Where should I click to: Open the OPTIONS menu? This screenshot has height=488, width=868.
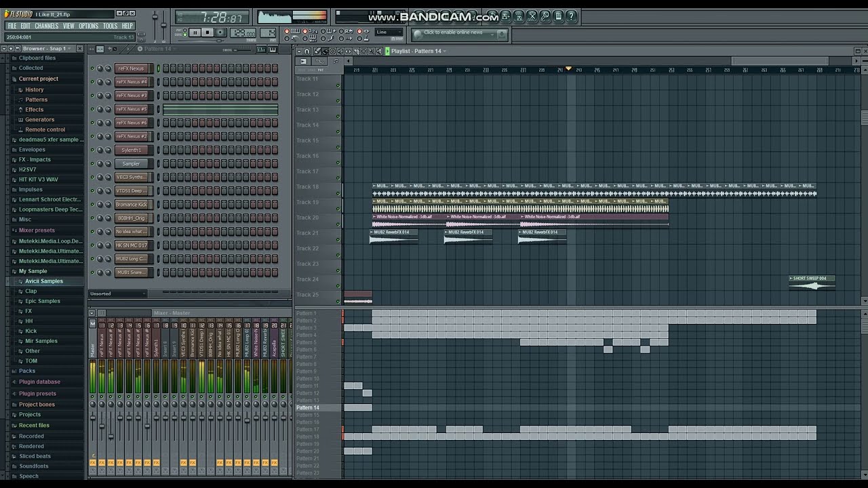pyautogui.click(x=88, y=26)
